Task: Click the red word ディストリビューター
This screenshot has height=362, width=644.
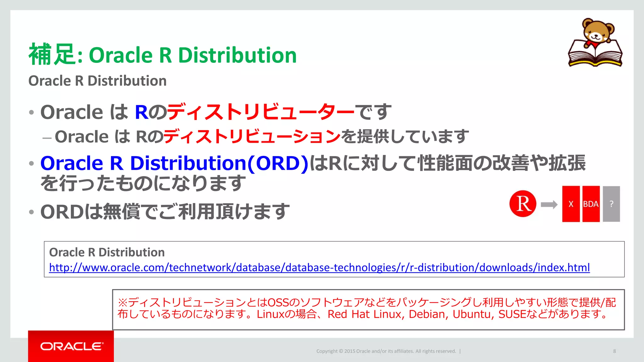Action: click(261, 112)
